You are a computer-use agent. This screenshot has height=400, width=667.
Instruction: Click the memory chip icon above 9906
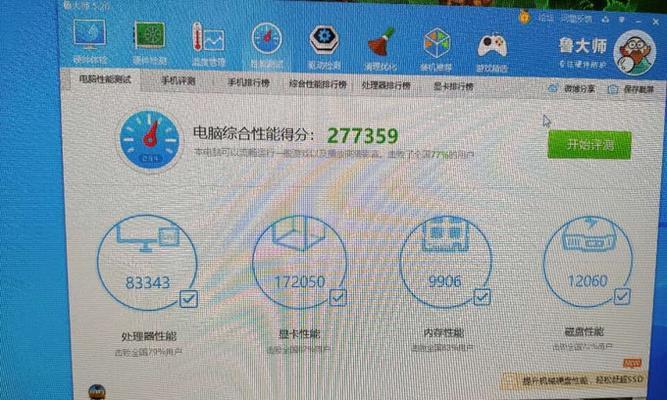445,233
